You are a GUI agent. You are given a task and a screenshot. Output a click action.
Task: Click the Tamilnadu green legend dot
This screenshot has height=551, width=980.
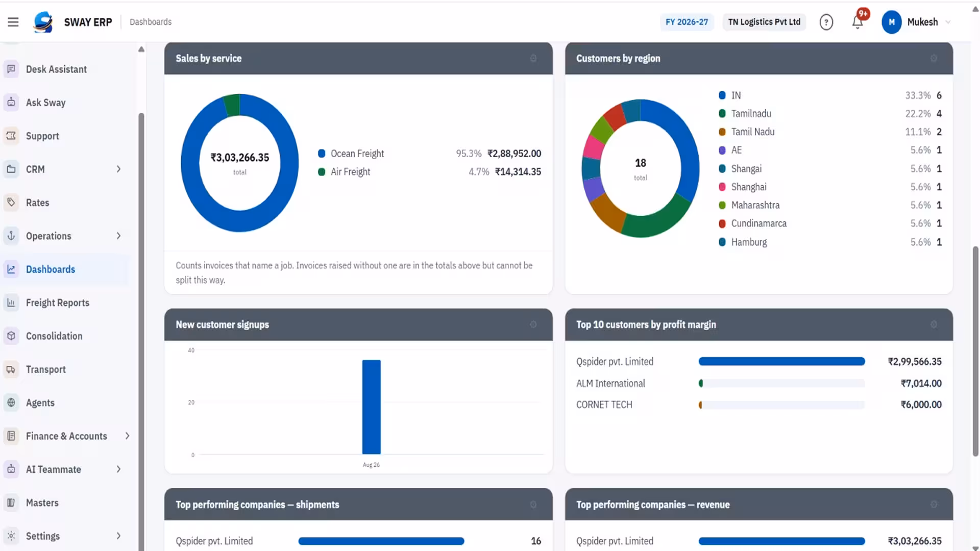(x=722, y=114)
